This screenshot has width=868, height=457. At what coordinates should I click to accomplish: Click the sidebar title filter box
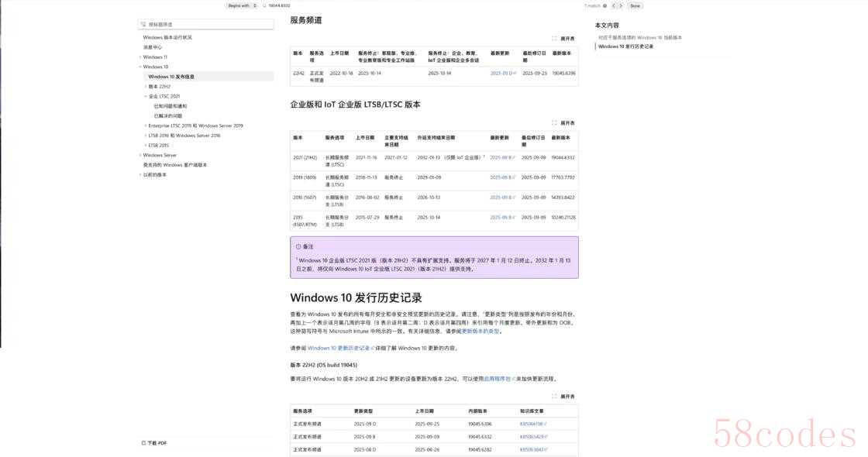[x=206, y=24]
